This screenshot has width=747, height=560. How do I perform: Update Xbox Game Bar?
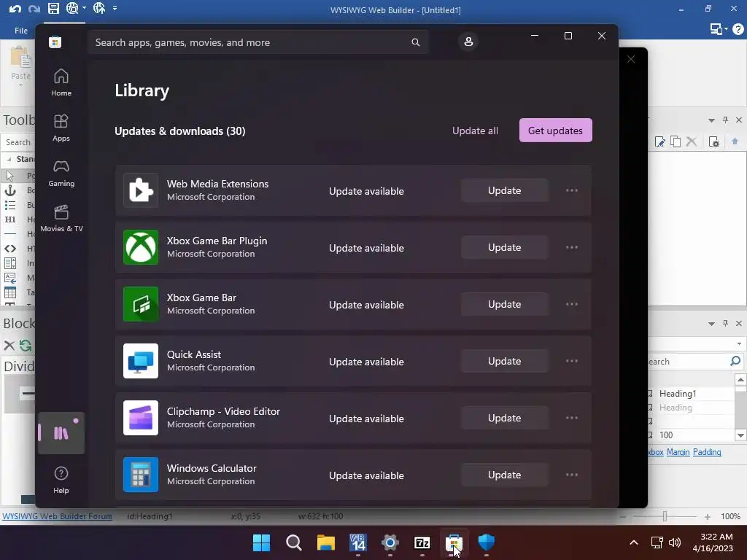pos(505,304)
